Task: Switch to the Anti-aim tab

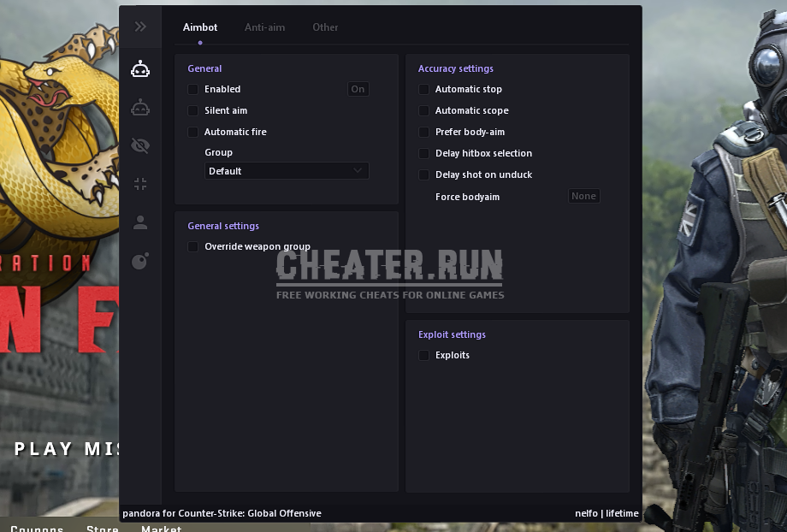Action: point(264,27)
